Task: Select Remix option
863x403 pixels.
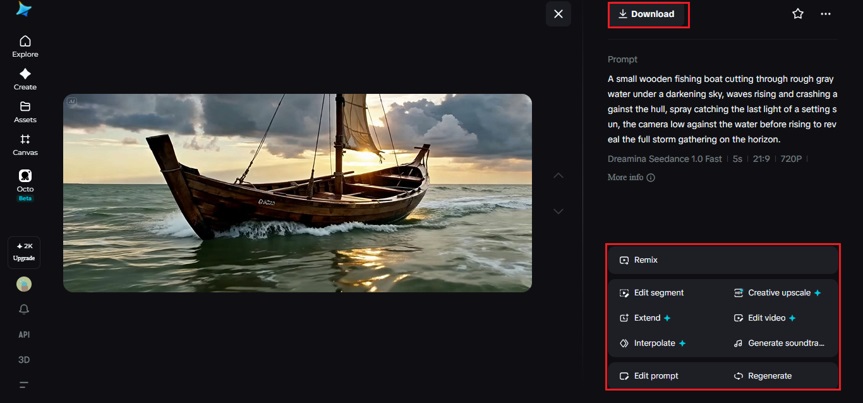Action: [x=723, y=260]
